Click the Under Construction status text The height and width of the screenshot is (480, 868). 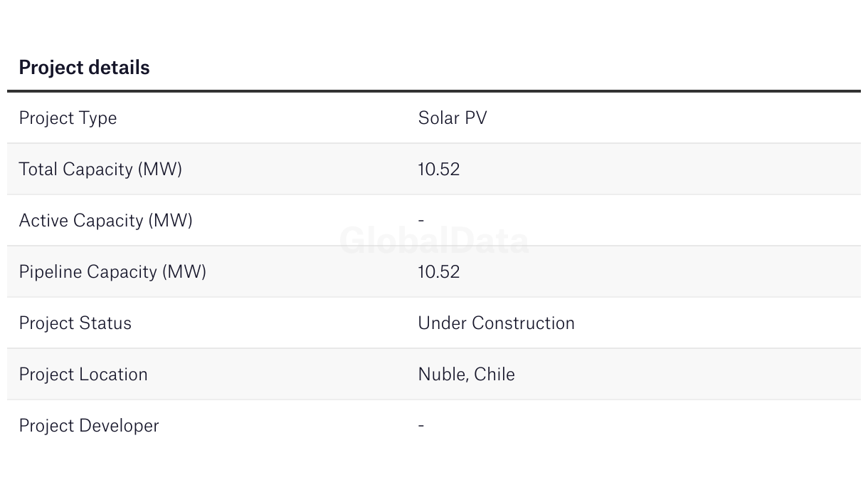(x=497, y=323)
